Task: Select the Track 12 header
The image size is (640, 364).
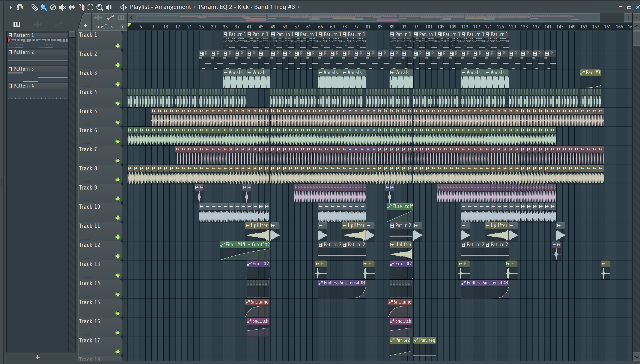Action: pyautogui.click(x=100, y=250)
